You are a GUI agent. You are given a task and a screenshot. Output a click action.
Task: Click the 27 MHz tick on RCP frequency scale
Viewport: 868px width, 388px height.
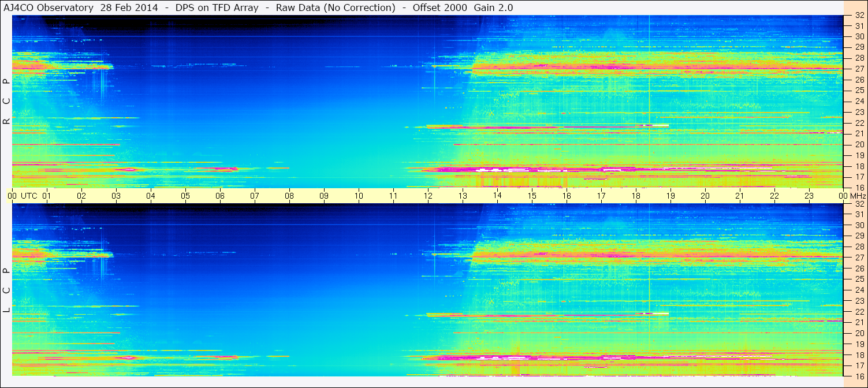click(859, 69)
